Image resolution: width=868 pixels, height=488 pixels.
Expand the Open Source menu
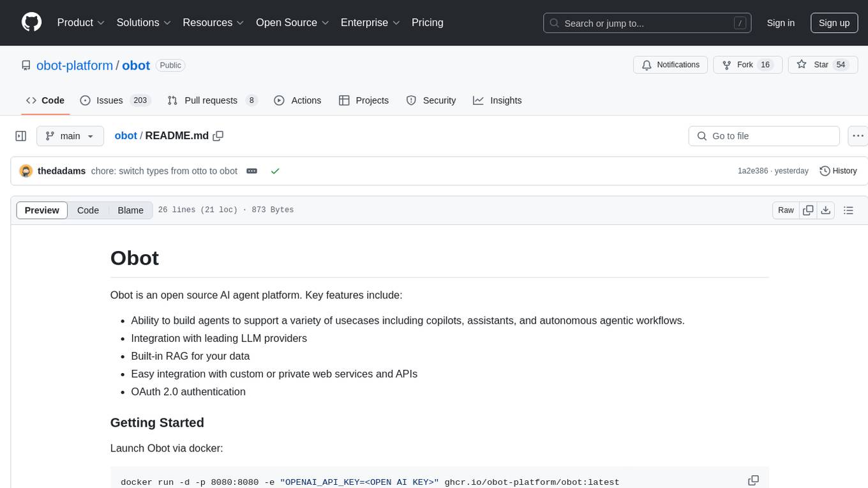[293, 22]
